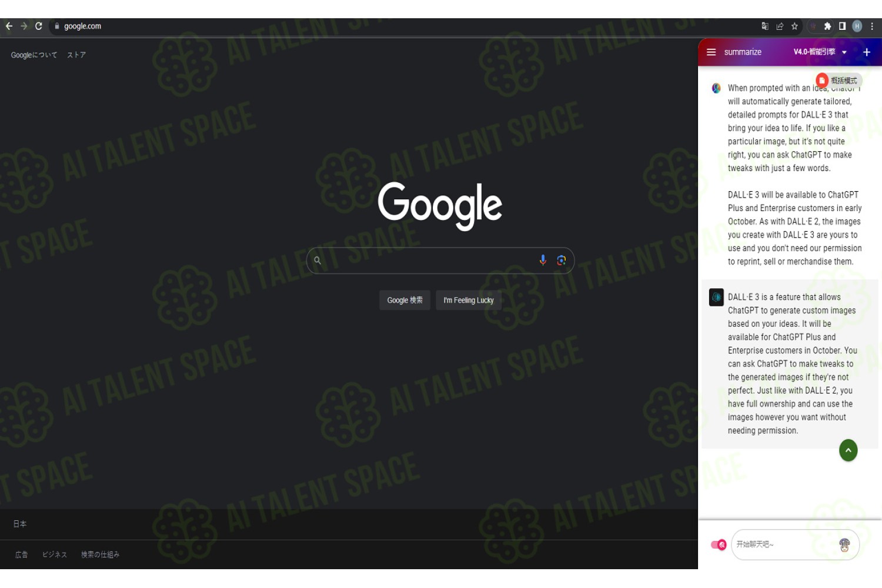The width and height of the screenshot is (882, 588).
Task: Click the padlock site info icon
Action: click(x=57, y=26)
